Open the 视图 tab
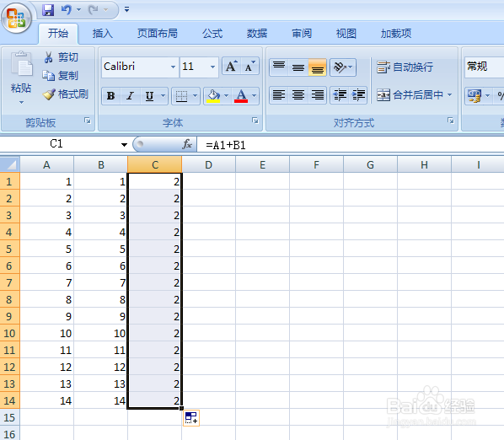504x440 pixels. click(x=346, y=34)
